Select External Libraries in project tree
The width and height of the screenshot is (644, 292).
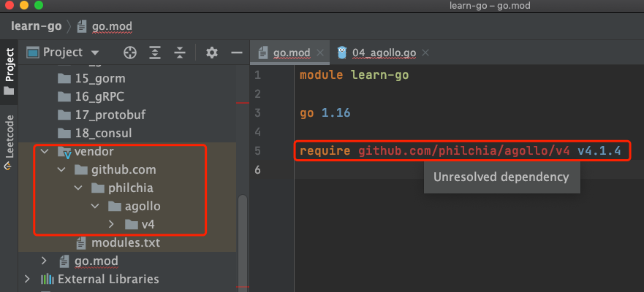tap(108, 280)
